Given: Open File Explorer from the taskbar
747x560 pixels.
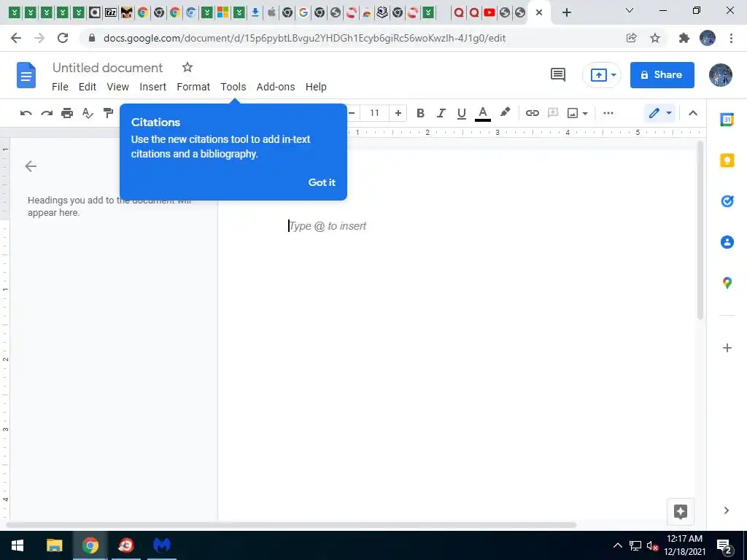Looking at the screenshot, I should pyautogui.click(x=54, y=545).
